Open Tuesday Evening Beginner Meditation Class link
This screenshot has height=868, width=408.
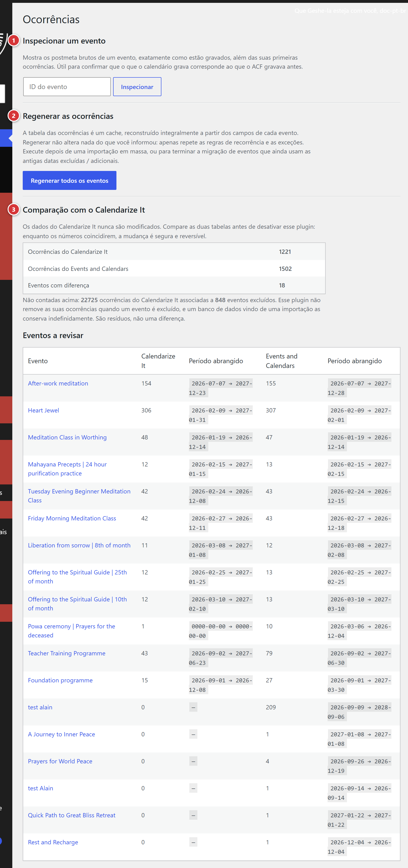[x=79, y=496]
